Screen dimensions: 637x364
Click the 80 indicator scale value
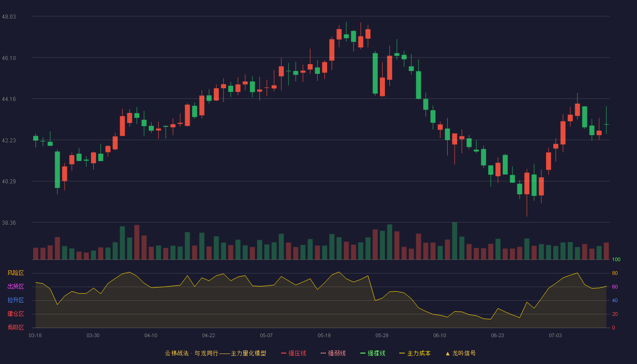tap(615, 273)
